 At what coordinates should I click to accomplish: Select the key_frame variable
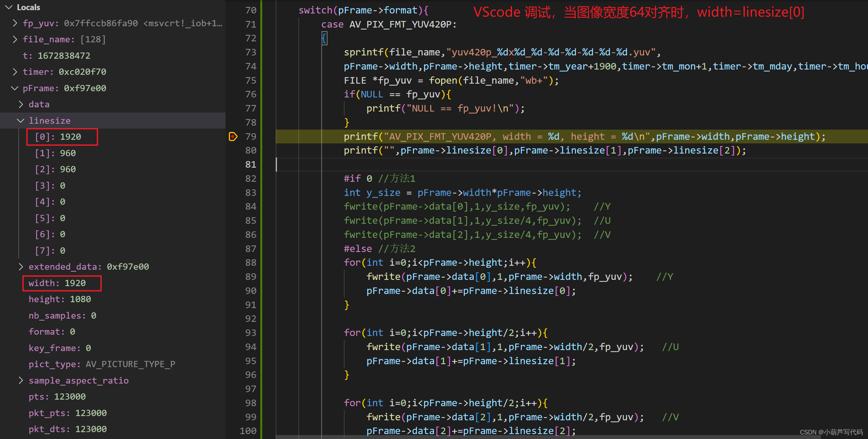[59, 348]
